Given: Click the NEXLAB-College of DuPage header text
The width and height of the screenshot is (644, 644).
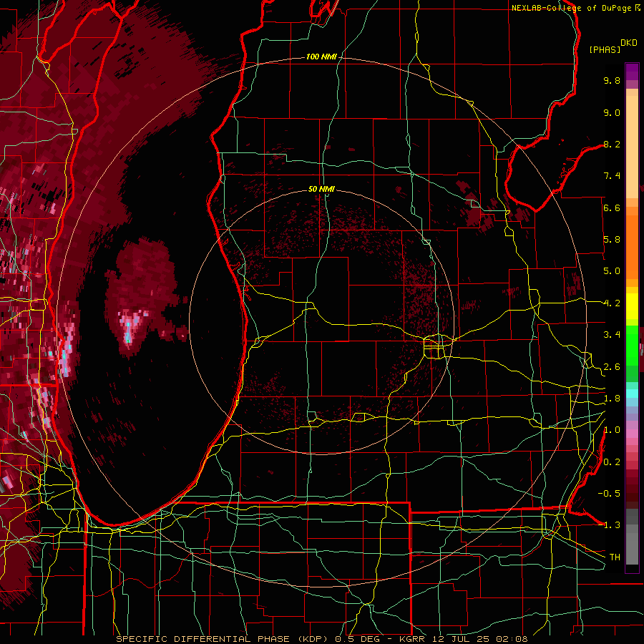Looking at the screenshot, I should coord(571,8).
